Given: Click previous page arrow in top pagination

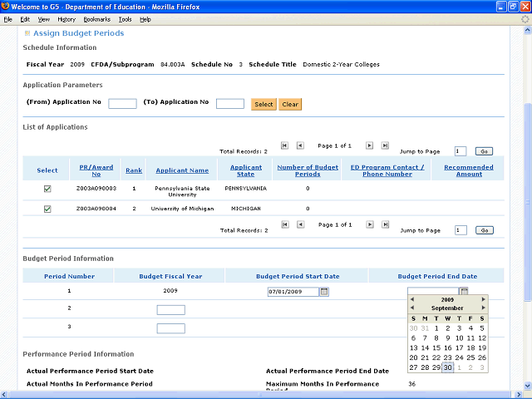Looking at the screenshot, I should point(300,145).
